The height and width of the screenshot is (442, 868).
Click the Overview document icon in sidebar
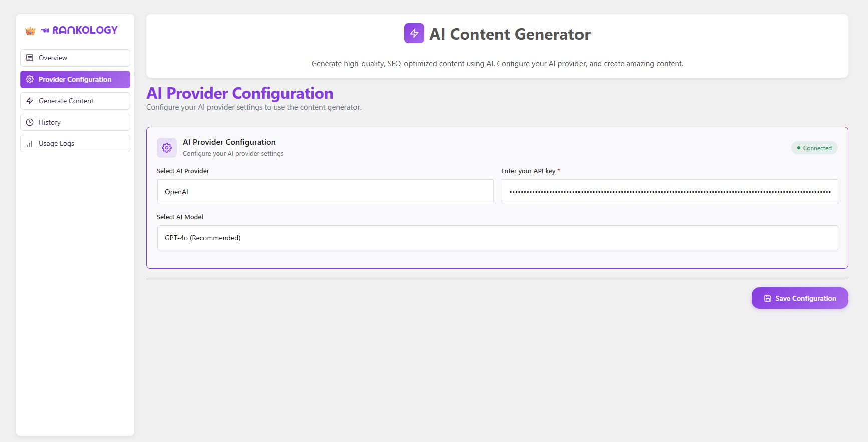(30, 58)
